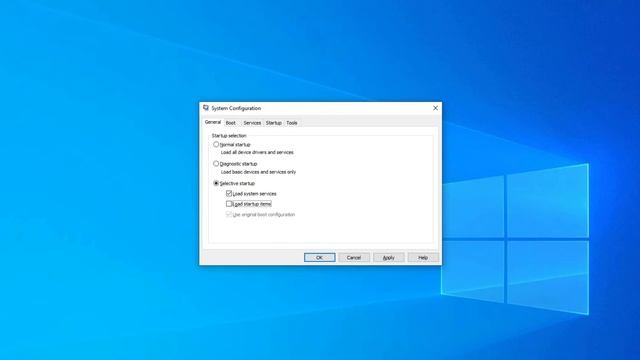Image resolution: width=640 pixels, height=360 pixels.
Task: Uncheck Load system services checkbox
Action: tap(229, 193)
